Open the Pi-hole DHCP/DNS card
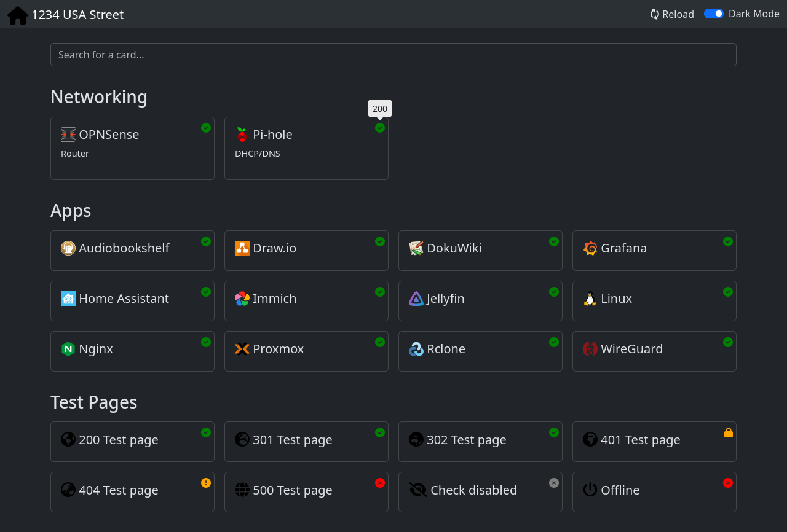This screenshot has height=532, width=787. pyautogui.click(x=306, y=148)
